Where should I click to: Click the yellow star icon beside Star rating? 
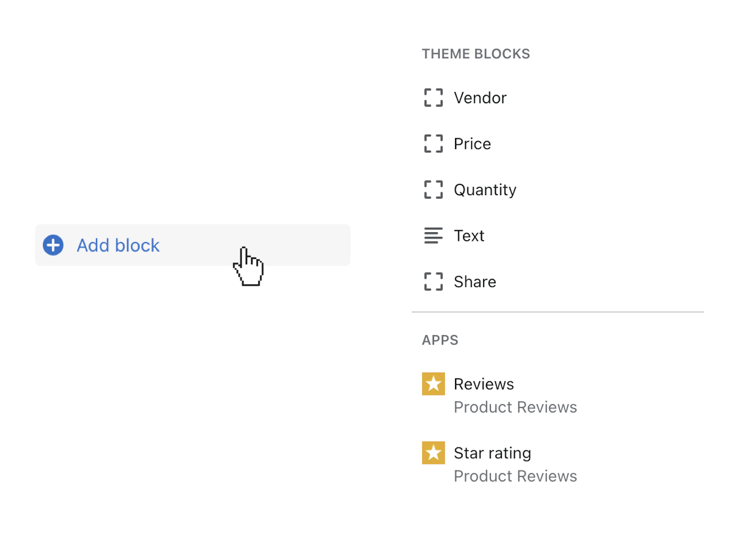click(433, 453)
